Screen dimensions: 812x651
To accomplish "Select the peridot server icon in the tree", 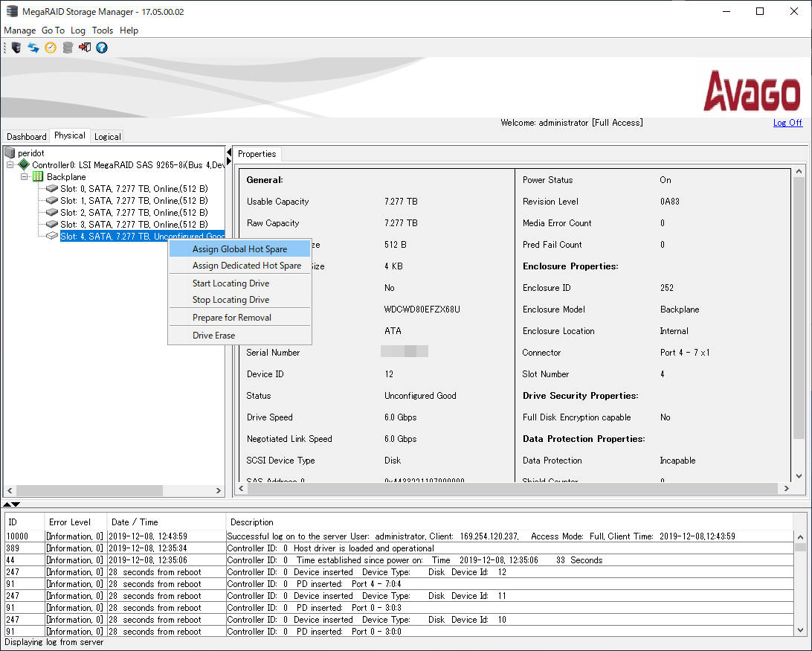I will click(10, 153).
